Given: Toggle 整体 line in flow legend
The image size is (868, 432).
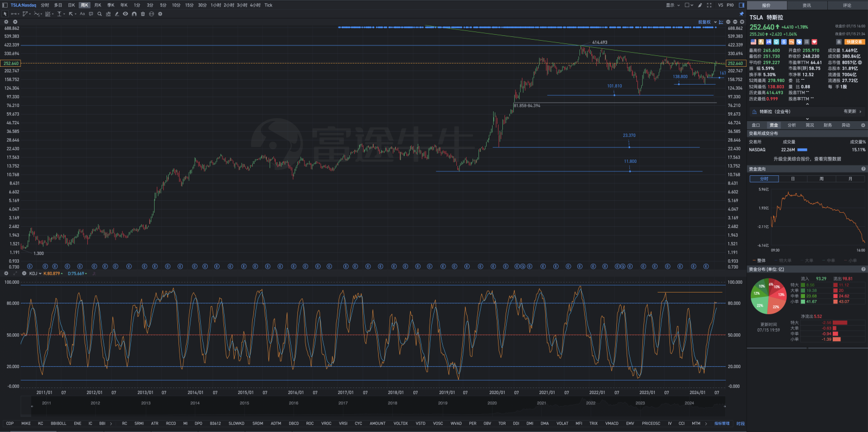Looking at the screenshot, I should tap(759, 261).
